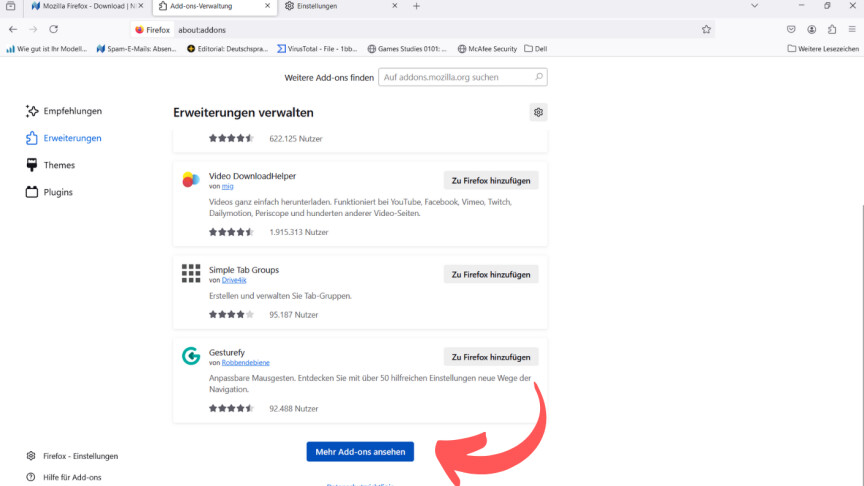Click the Simple Tab Groups star rating

(231, 315)
